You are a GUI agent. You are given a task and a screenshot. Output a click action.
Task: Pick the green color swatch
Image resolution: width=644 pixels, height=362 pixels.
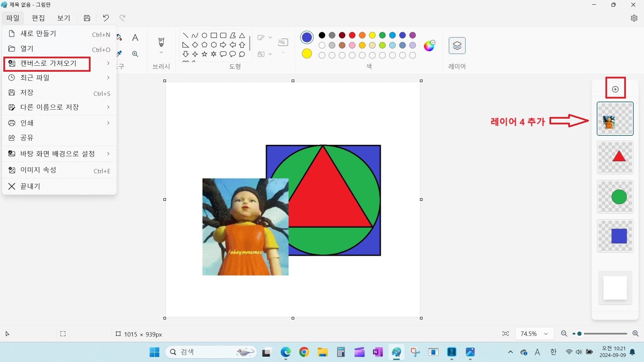(x=382, y=35)
